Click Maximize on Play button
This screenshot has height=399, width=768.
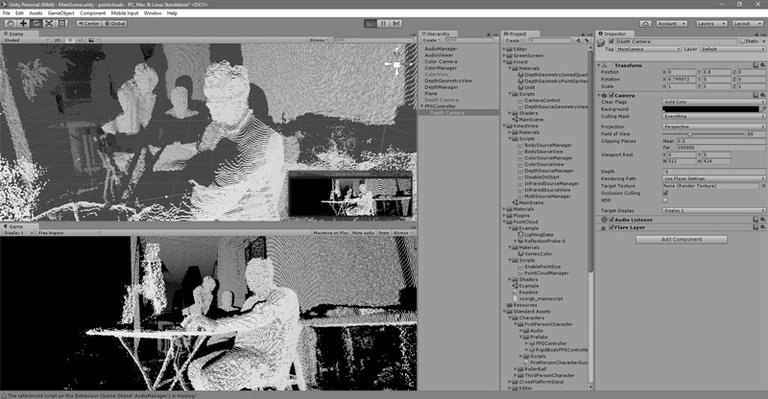(331, 233)
